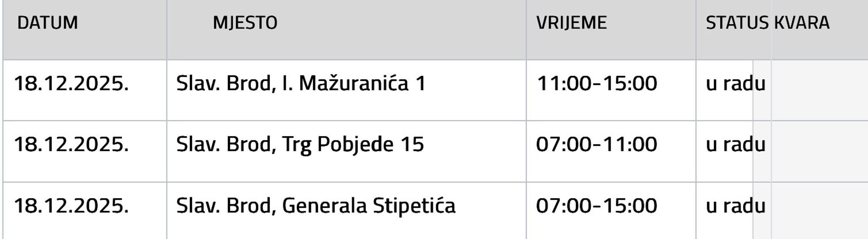
Task: Click the 11:00-15:00 time cell
Action: [596, 83]
